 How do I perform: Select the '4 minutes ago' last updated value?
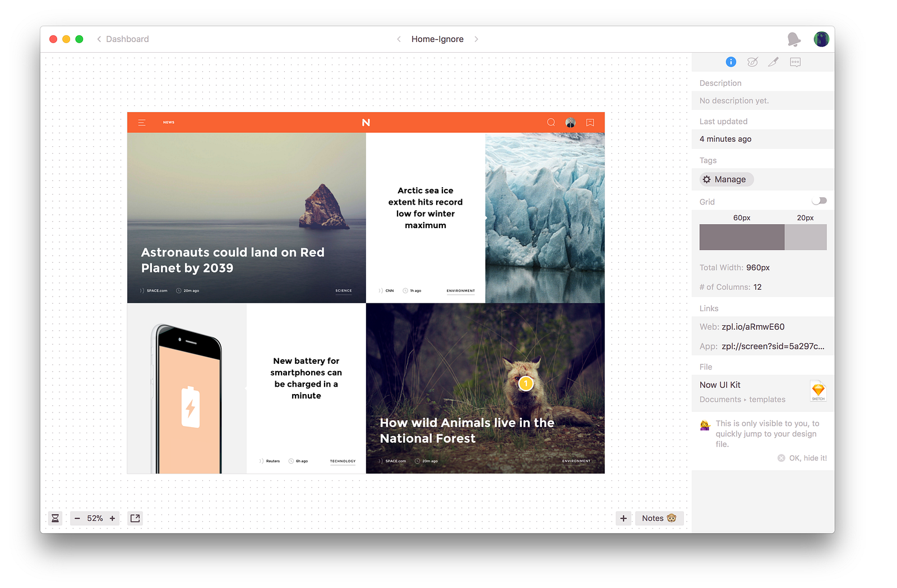[725, 139]
